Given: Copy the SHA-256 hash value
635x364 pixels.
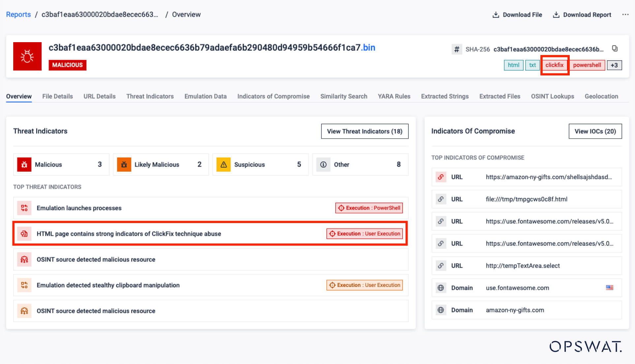Looking at the screenshot, I should (x=615, y=49).
